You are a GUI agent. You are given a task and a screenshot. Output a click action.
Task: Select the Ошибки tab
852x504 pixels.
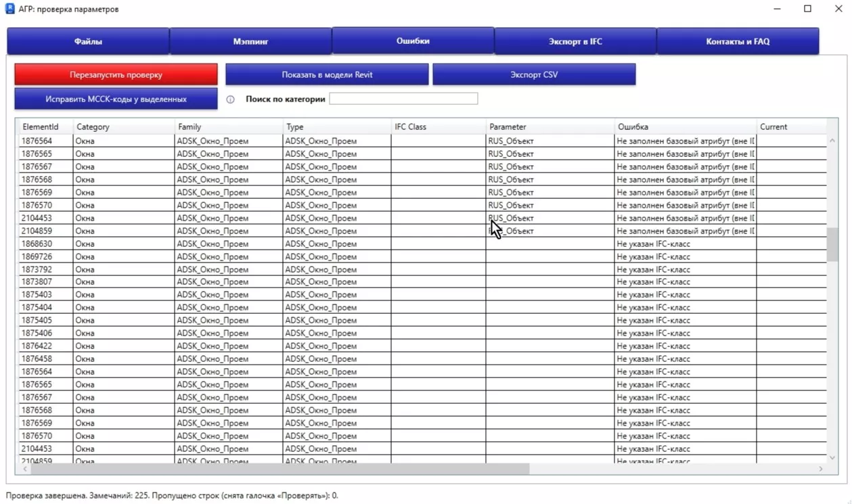[413, 41]
